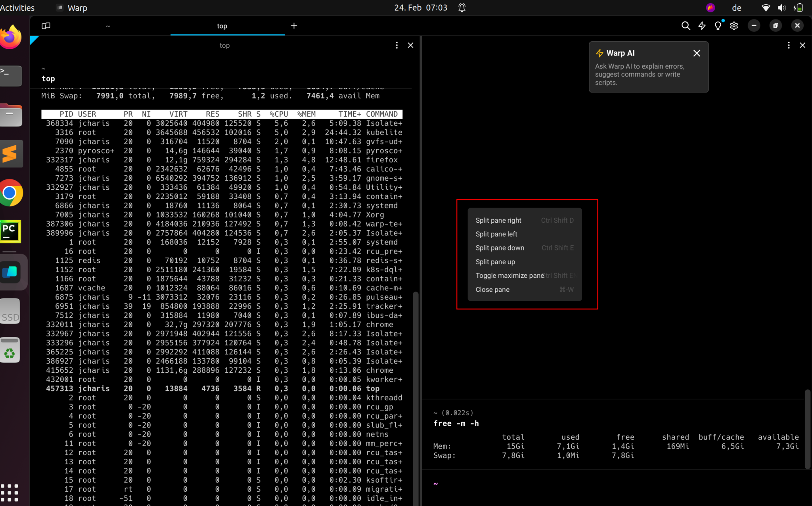Click the pane navigation icon top-left of Warp

(x=45, y=25)
